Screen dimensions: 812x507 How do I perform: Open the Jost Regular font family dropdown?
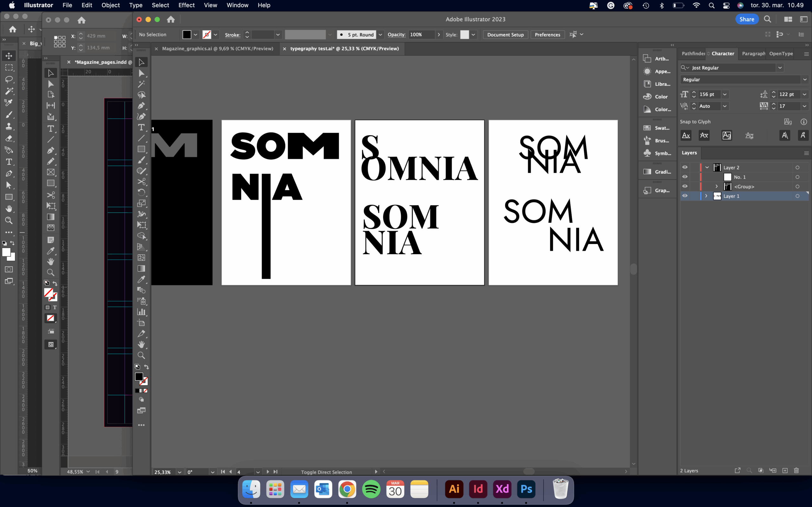780,68
